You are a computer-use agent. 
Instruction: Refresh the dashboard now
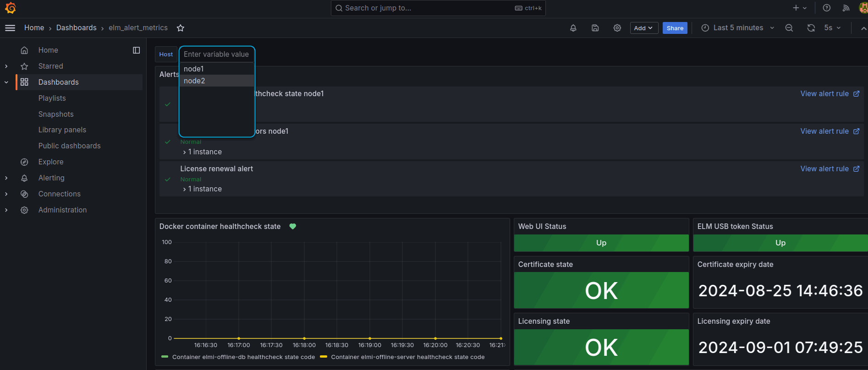(811, 28)
